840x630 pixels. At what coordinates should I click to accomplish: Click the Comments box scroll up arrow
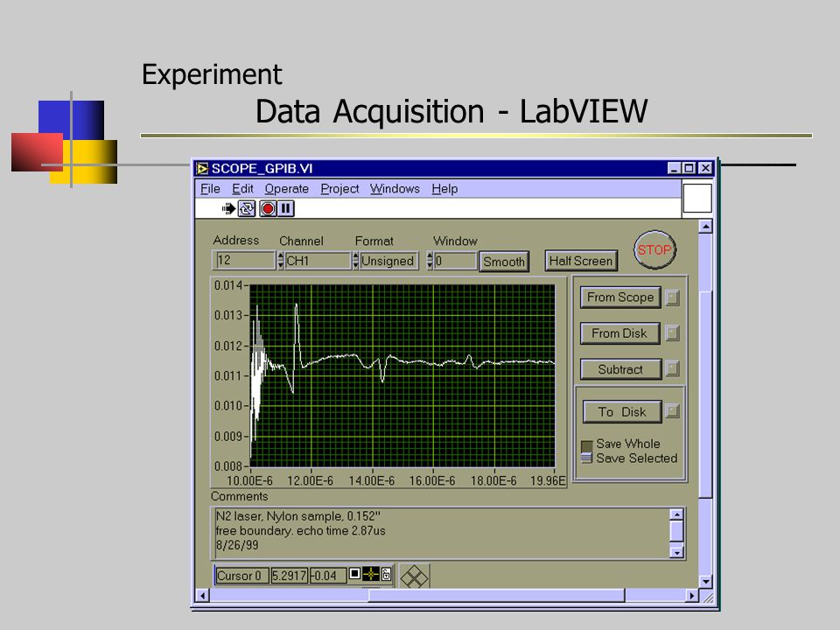pyautogui.click(x=677, y=514)
